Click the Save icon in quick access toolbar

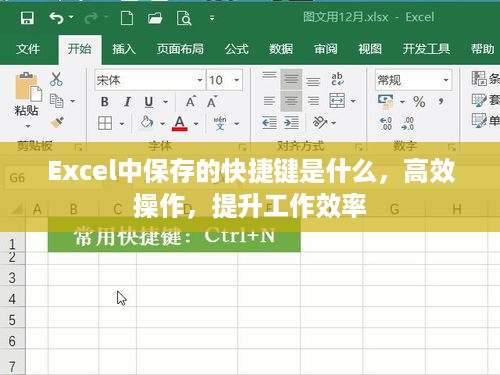tap(27, 18)
